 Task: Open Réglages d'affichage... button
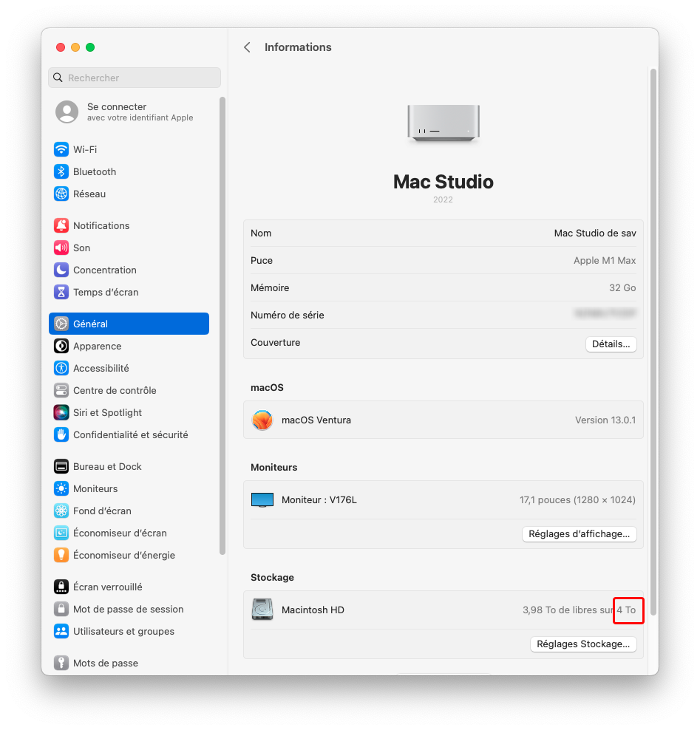[x=579, y=534]
